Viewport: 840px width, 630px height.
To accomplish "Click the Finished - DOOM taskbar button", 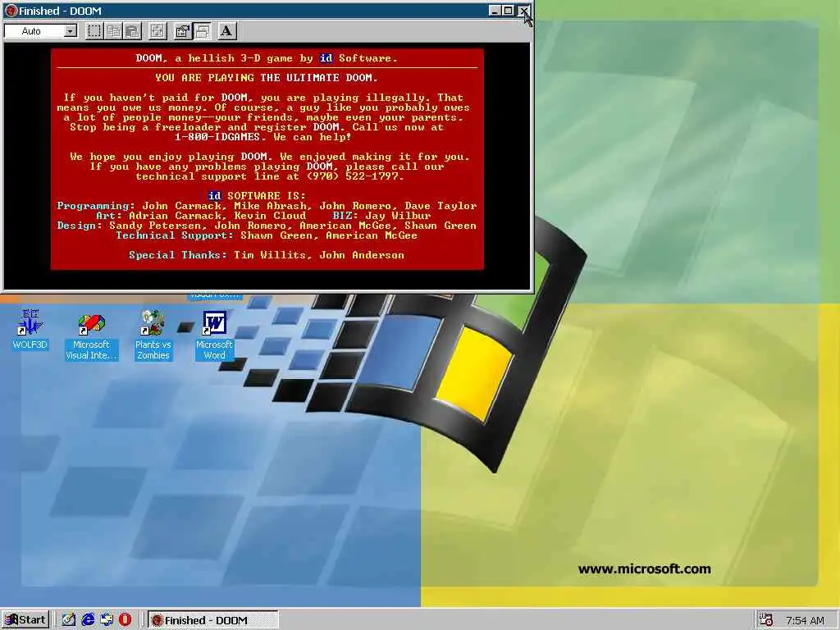I will pos(212,620).
